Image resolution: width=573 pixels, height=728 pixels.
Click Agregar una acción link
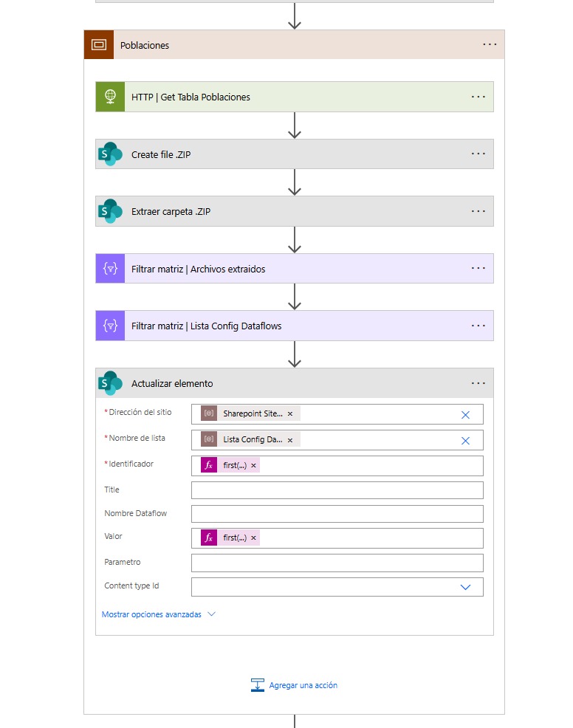coord(303,685)
